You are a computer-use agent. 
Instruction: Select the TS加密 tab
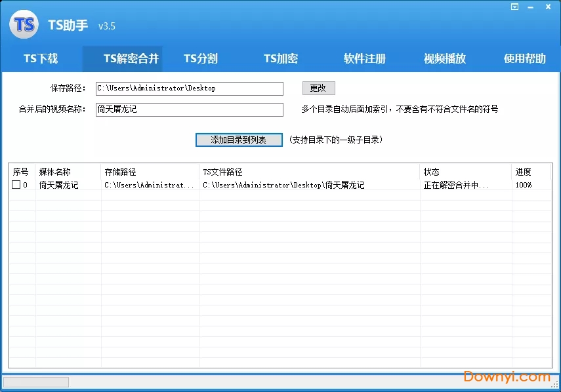click(280, 58)
